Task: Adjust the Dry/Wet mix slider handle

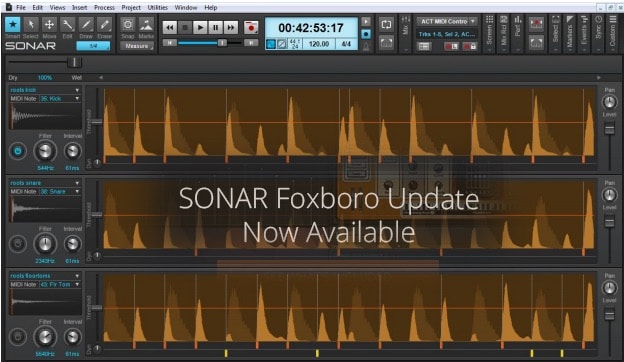Action: [74, 62]
